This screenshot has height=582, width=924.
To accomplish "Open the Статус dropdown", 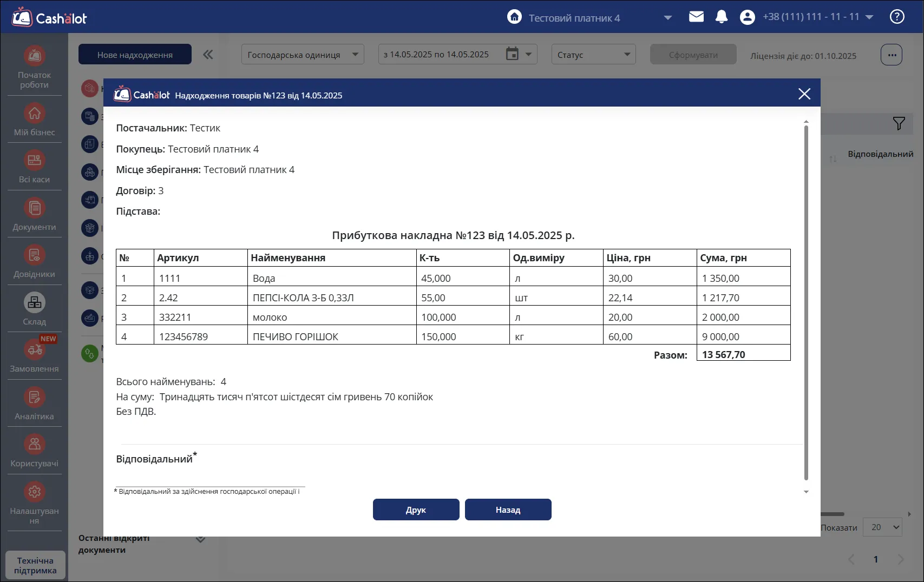I will pos(593,55).
